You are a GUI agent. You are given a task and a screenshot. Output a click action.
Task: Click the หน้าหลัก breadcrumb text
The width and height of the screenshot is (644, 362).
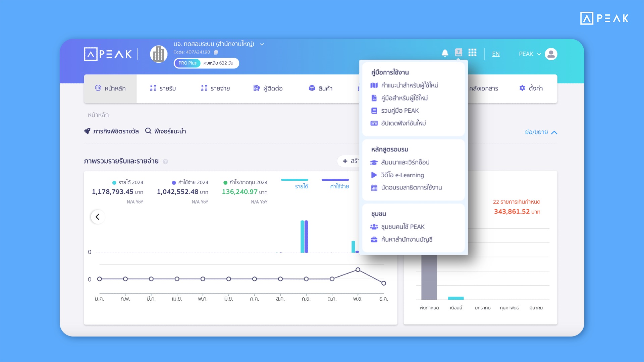pos(98,115)
